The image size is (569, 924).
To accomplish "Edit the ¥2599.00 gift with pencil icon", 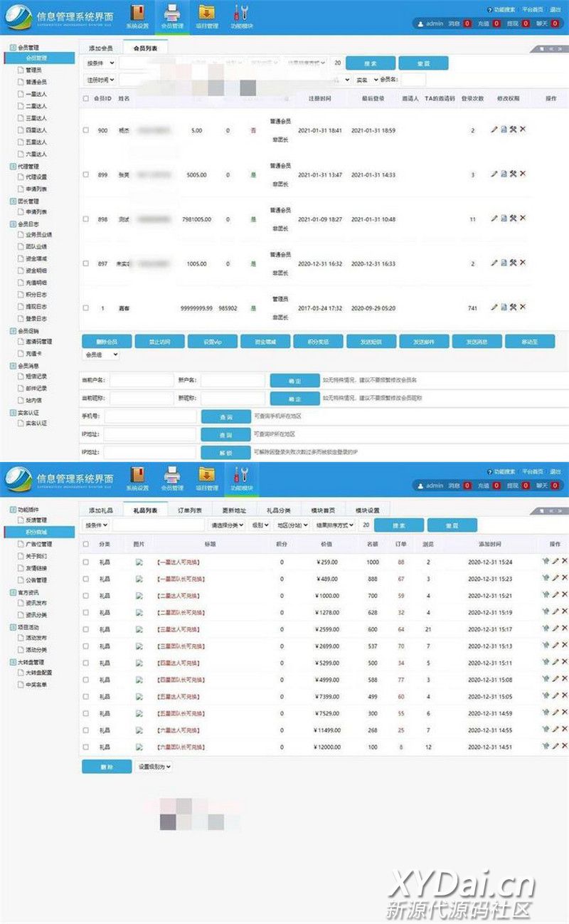I will tap(555, 629).
